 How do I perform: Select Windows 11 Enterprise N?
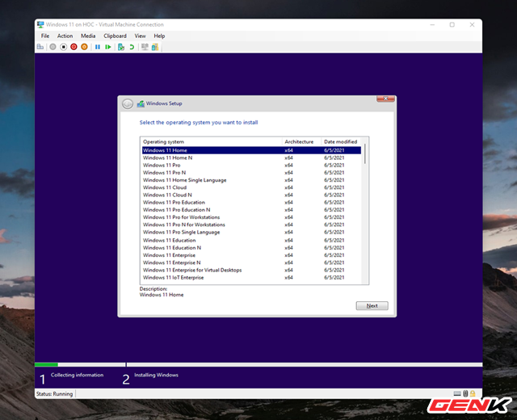(251, 262)
